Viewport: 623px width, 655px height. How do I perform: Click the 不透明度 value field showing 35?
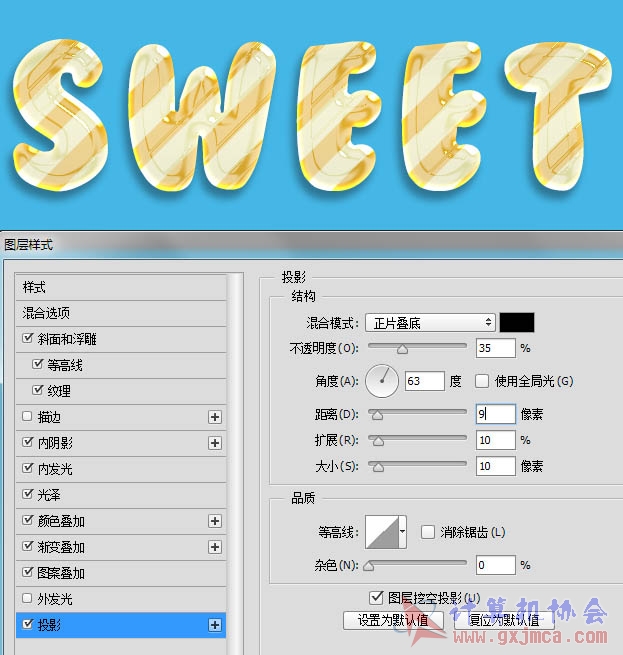tap(496, 348)
